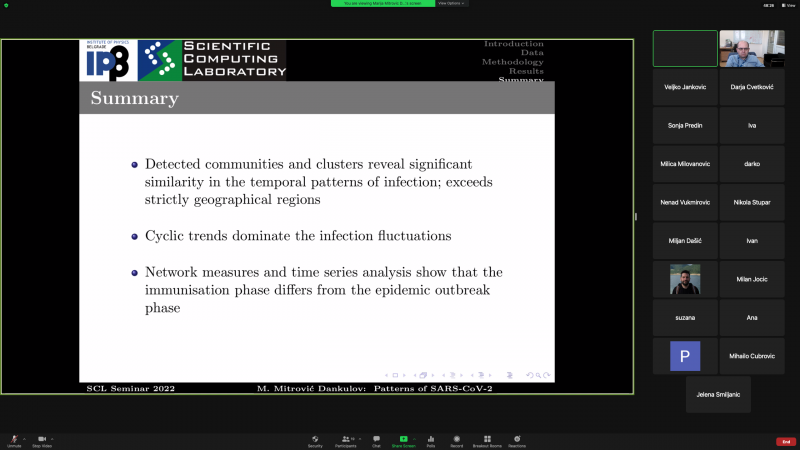Grab the panel divider handle beside shared screen

click(x=636, y=217)
